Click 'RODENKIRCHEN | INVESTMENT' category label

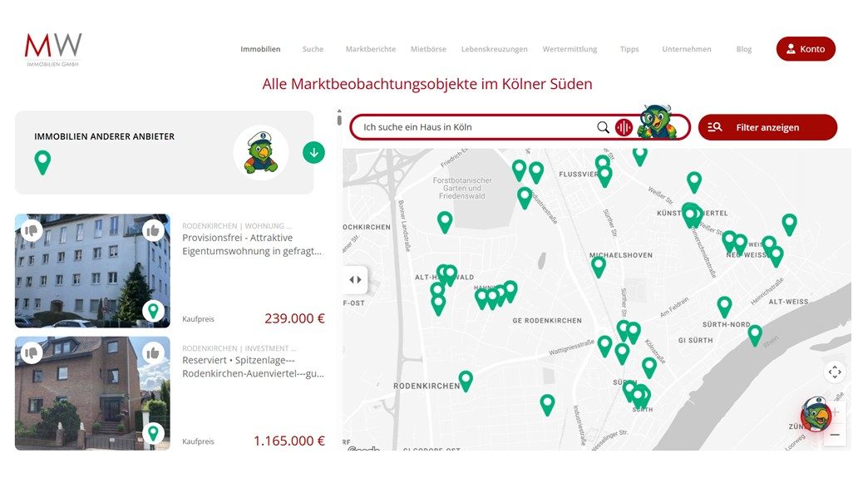239,348
